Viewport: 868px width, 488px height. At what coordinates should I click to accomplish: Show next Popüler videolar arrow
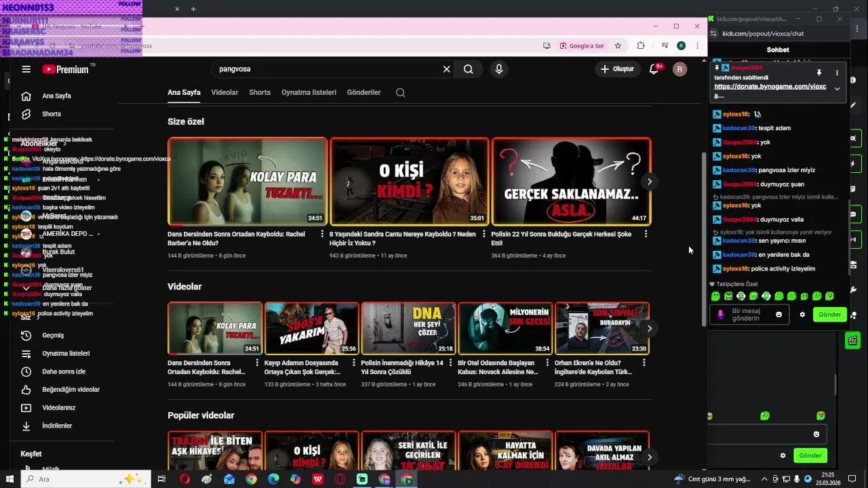click(649, 457)
